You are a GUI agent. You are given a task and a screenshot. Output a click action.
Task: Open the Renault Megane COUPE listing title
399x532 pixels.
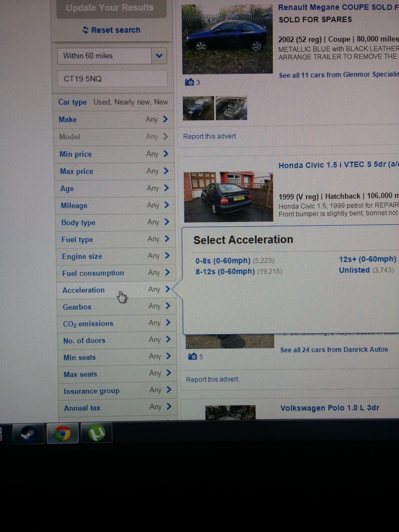point(338,7)
